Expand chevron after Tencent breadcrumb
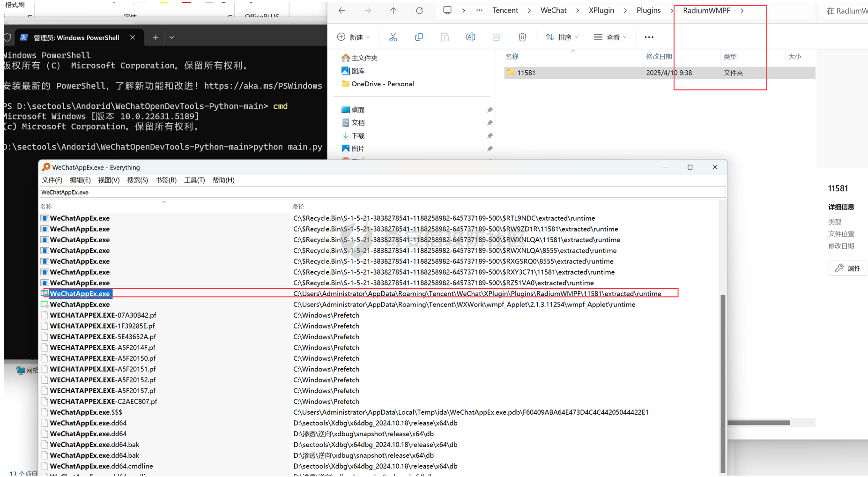Image resolution: width=868 pixels, height=477 pixels. (529, 10)
